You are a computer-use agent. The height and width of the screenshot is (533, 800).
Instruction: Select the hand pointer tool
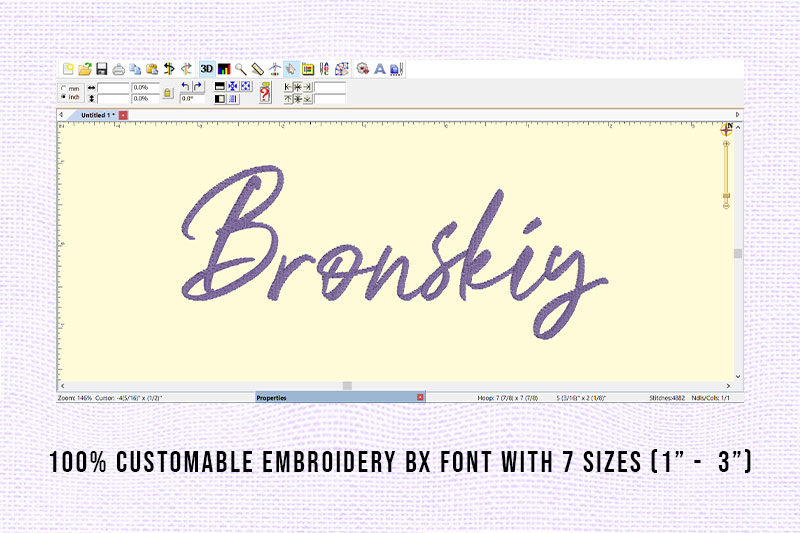291,69
